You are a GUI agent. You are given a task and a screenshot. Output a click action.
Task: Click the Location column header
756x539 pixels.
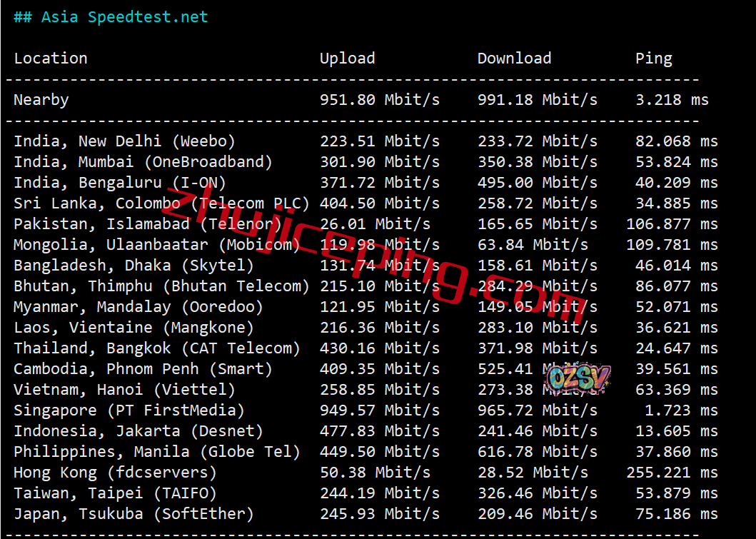point(51,59)
